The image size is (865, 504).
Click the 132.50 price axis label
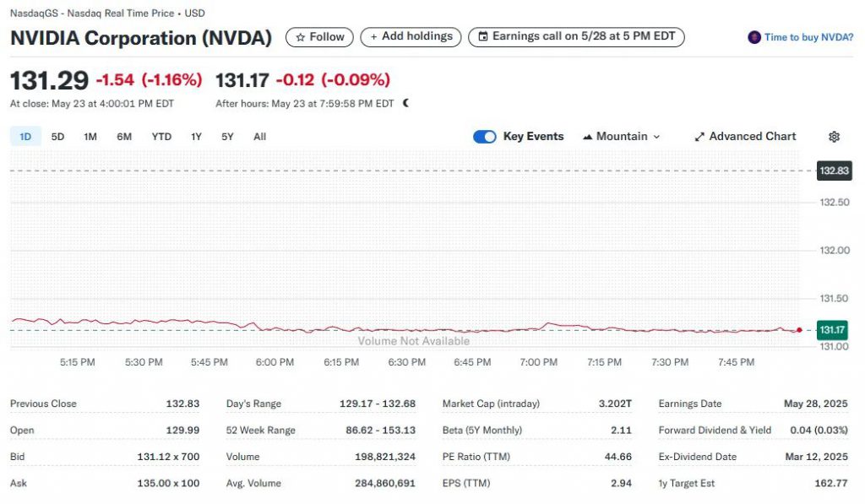834,203
